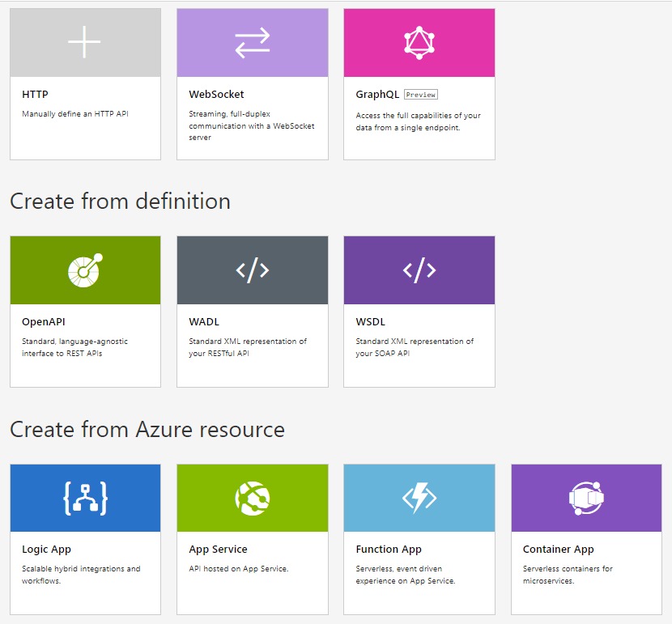Select the Container App icon
The image size is (672, 624).
pyautogui.click(x=586, y=498)
